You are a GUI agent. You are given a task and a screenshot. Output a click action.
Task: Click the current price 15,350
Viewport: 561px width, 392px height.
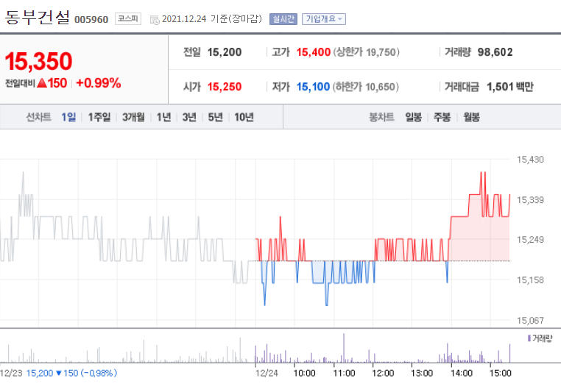(x=38, y=61)
